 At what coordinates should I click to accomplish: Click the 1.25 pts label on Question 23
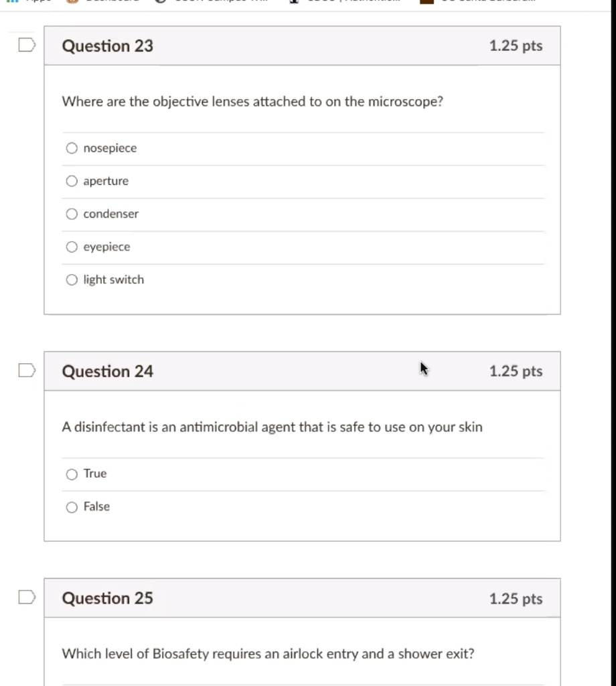pyautogui.click(x=516, y=46)
